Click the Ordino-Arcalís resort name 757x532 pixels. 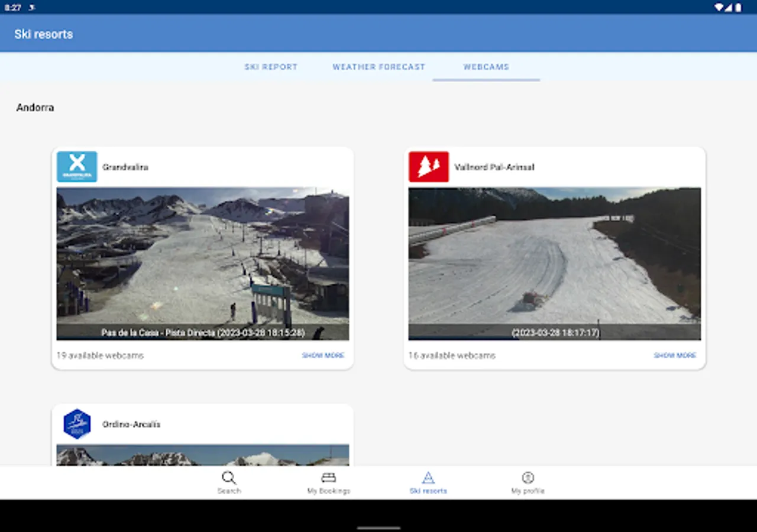[131, 424]
